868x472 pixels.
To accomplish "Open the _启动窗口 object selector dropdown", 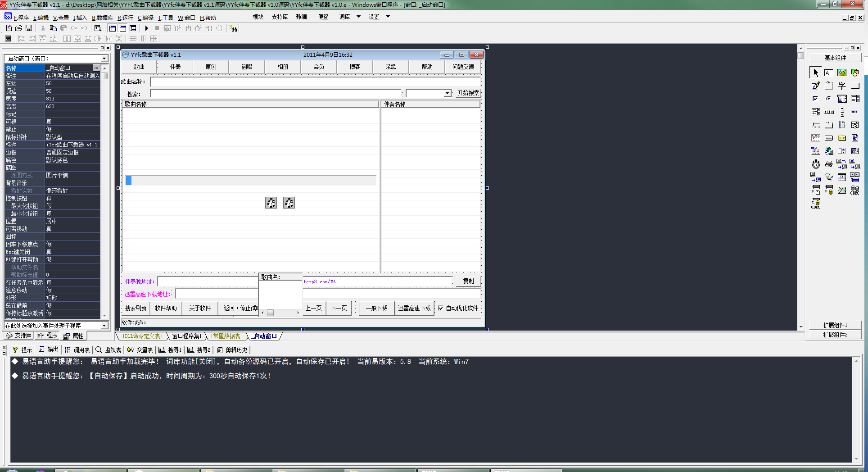I will point(104,59).
